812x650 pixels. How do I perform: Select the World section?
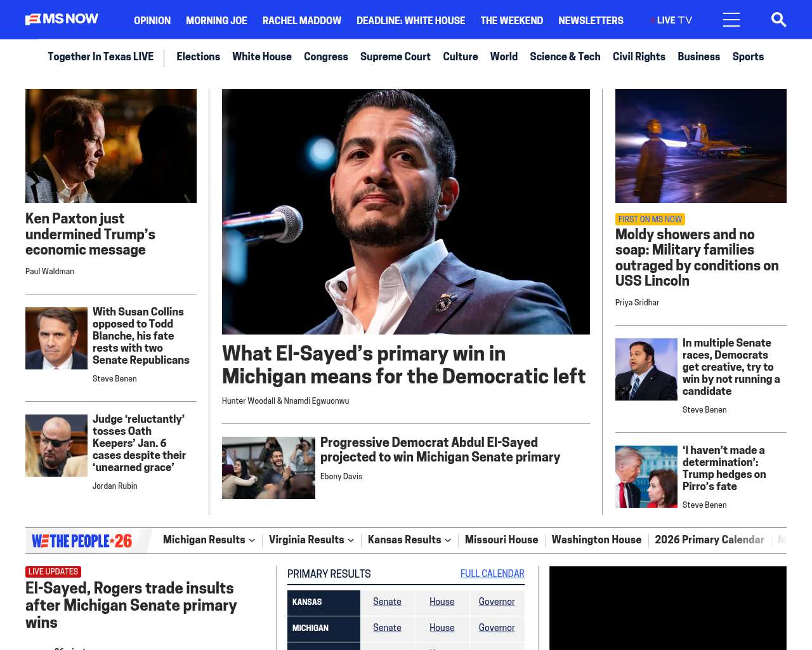(x=504, y=56)
